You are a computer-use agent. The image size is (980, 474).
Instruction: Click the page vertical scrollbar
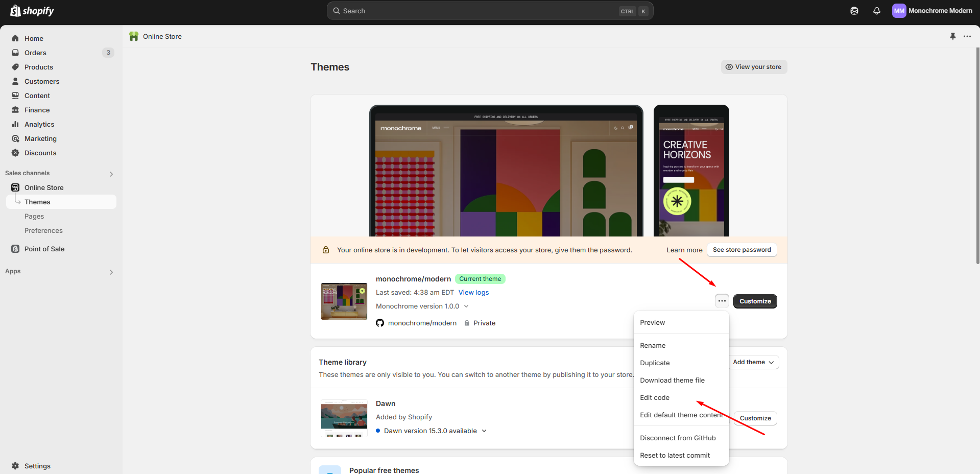pyautogui.click(x=977, y=156)
